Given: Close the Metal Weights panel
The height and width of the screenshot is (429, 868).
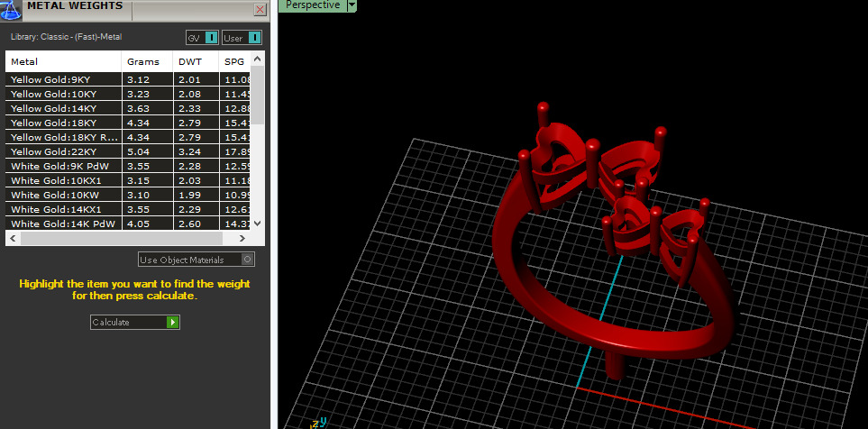Looking at the screenshot, I should [x=260, y=9].
